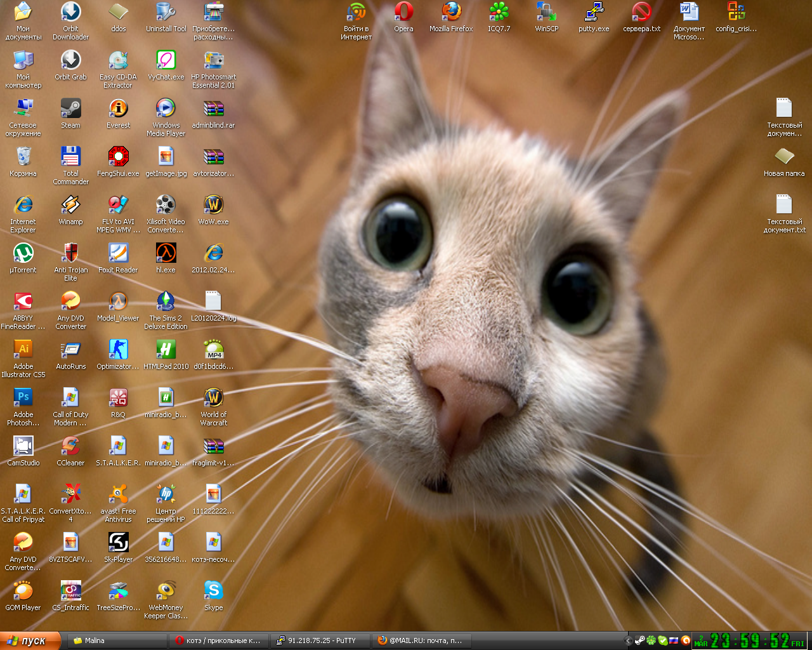
Task: Select Мой компьютер icon
Action: 23,60
